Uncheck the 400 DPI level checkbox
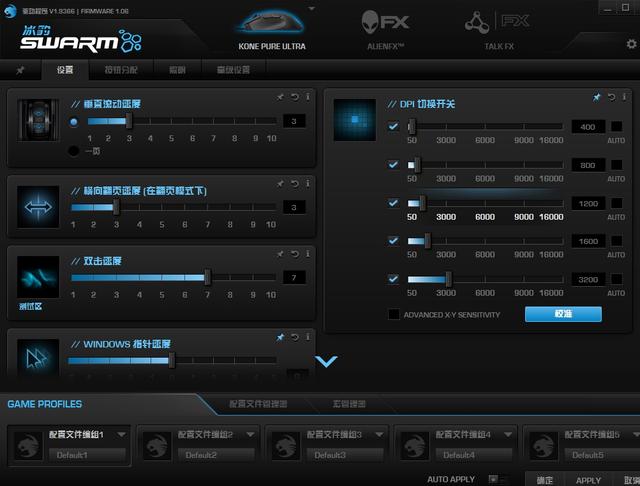The width and height of the screenshot is (640, 486). [x=393, y=127]
